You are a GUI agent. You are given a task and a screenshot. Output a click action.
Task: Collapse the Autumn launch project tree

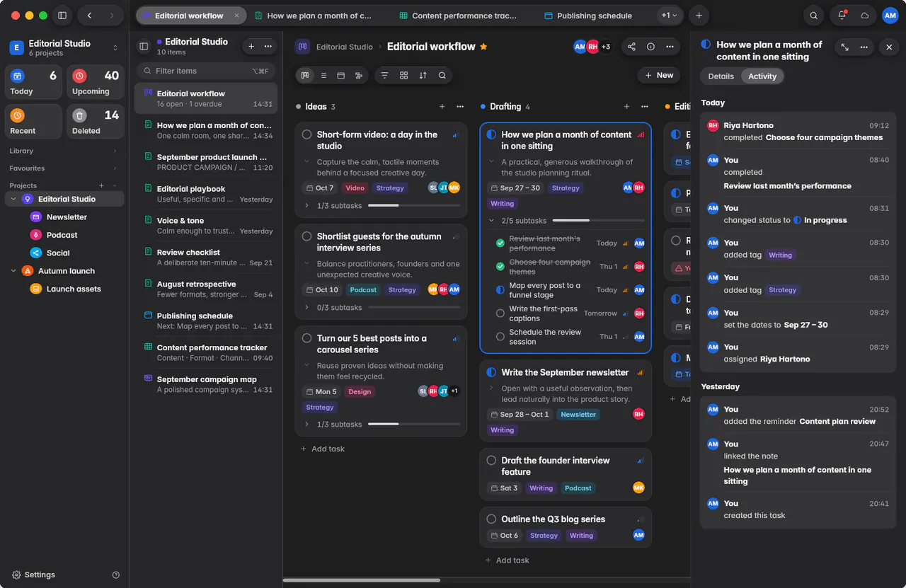click(13, 271)
